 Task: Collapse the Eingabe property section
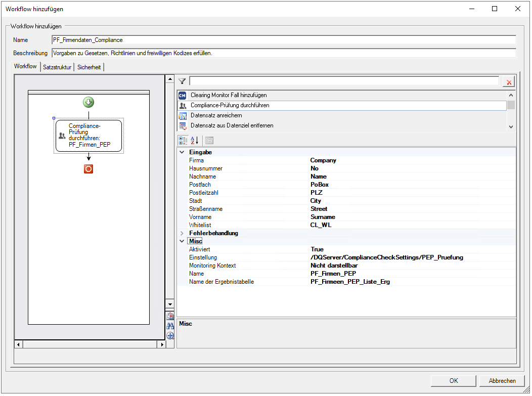(x=182, y=152)
